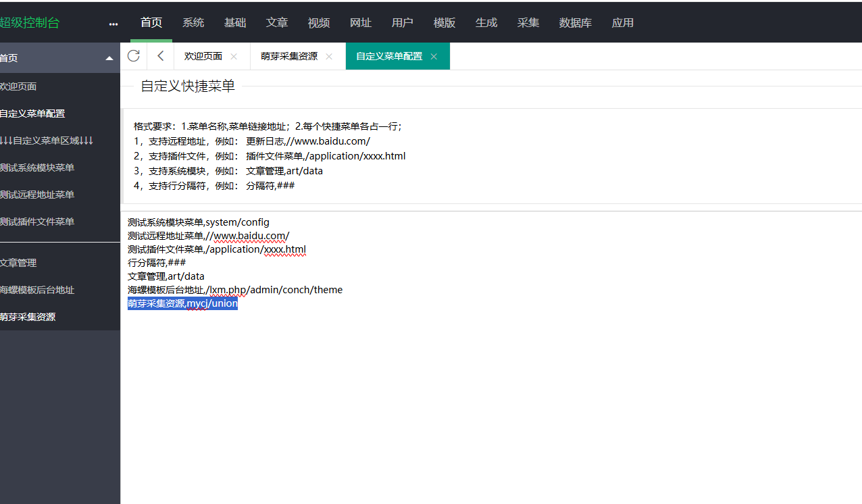Open 测试远程地址菜单 sidebar link
Image resolution: width=862 pixels, height=504 pixels.
tap(37, 195)
